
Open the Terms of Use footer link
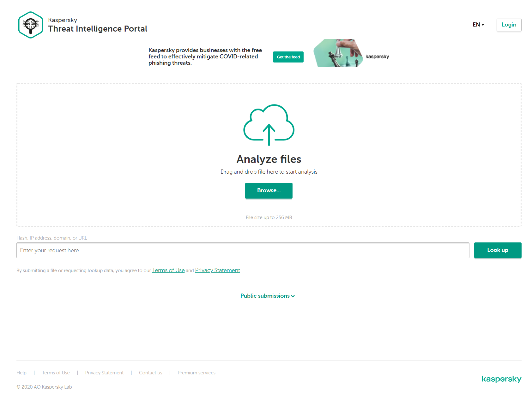pyautogui.click(x=56, y=373)
